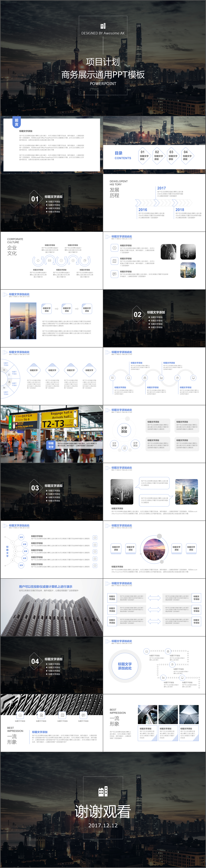Click the circular sunset city photo

[154, 549]
